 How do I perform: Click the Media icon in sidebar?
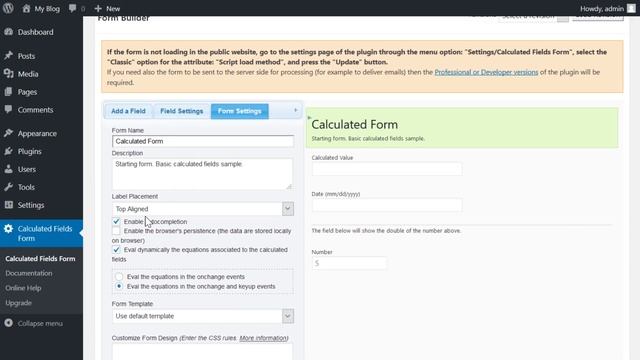pyautogui.click(x=9, y=73)
